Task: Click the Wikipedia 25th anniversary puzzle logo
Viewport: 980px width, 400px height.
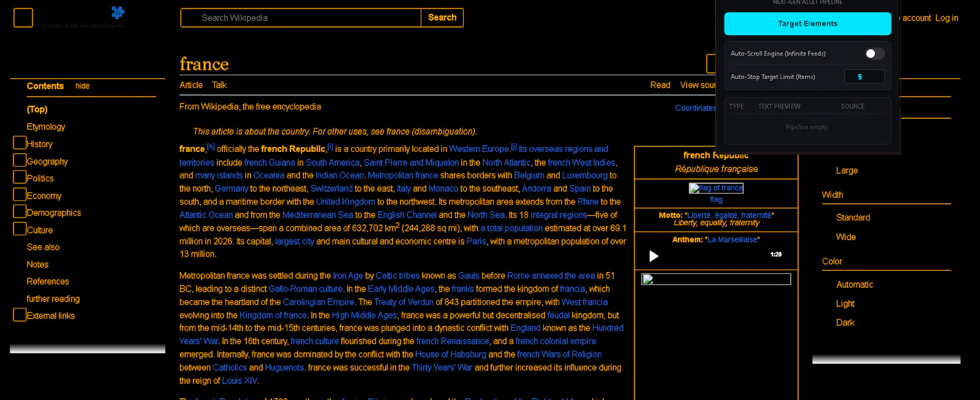Action: pyautogui.click(x=118, y=12)
